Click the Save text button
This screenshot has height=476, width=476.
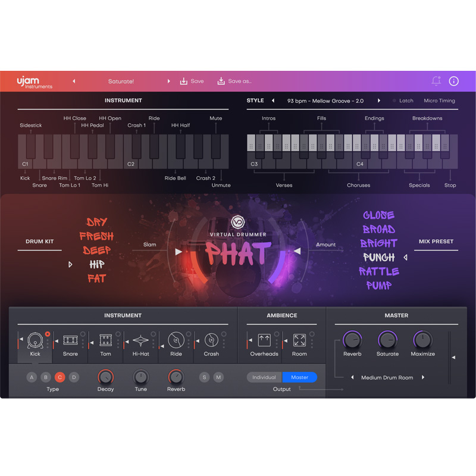(x=197, y=81)
